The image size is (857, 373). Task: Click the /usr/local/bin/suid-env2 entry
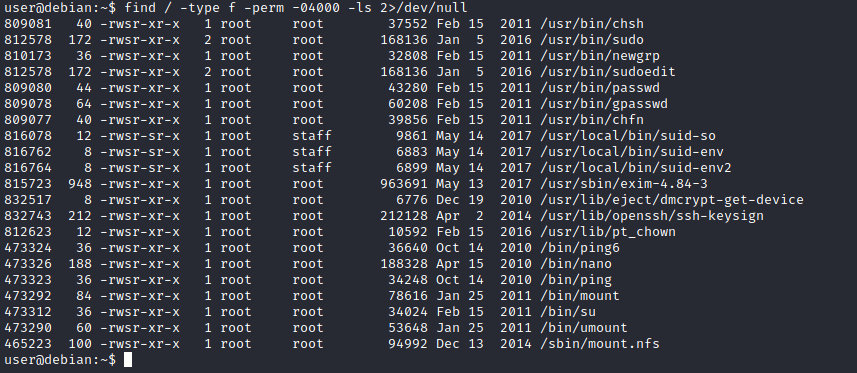[x=636, y=168]
